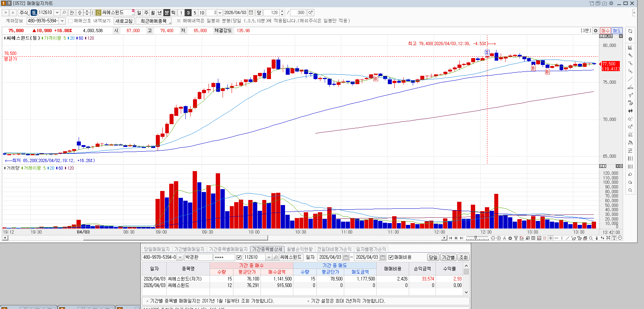The height and width of the screenshot is (309, 644).
Task: Click the zoom in plus circle icon
Action: tap(499, 238)
